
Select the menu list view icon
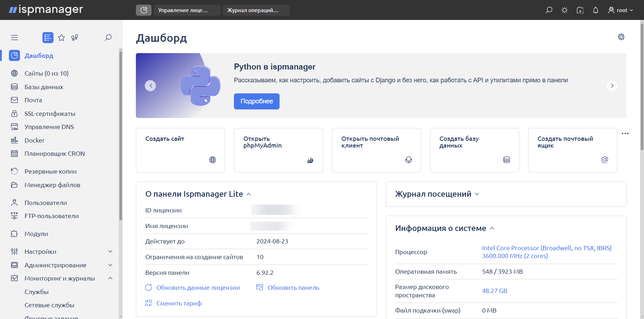click(x=48, y=37)
